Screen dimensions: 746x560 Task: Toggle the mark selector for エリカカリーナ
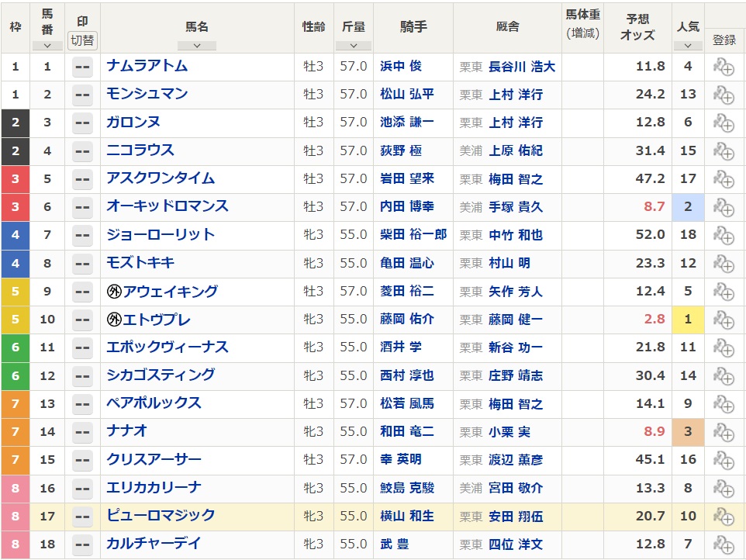pyautogui.click(x=82, y=489)
